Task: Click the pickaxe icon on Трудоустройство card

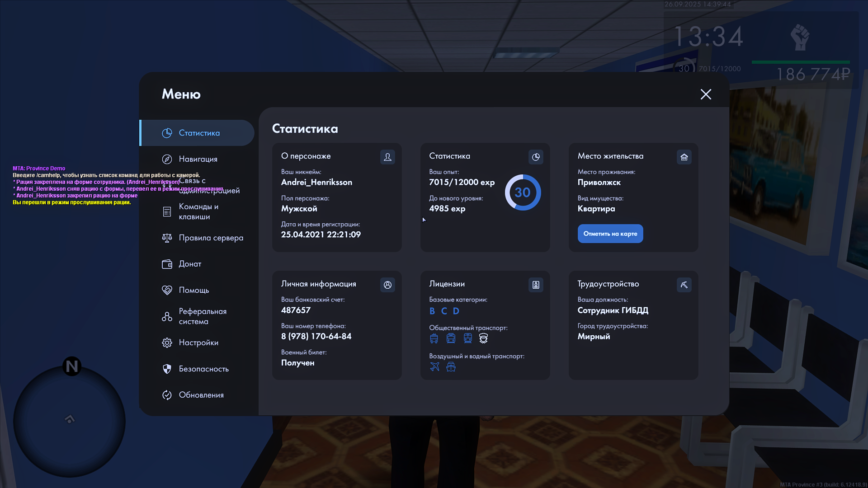Action: [x=684, y=285]
